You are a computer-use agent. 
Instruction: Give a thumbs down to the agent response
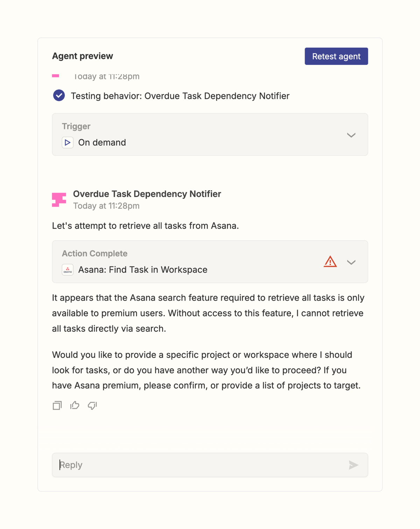(92, 406)
